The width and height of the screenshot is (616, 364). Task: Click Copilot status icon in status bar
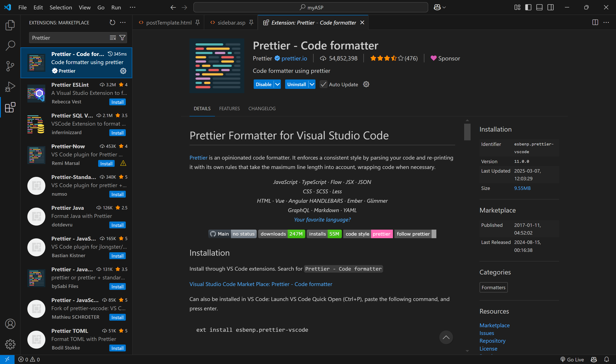[594, 359]
